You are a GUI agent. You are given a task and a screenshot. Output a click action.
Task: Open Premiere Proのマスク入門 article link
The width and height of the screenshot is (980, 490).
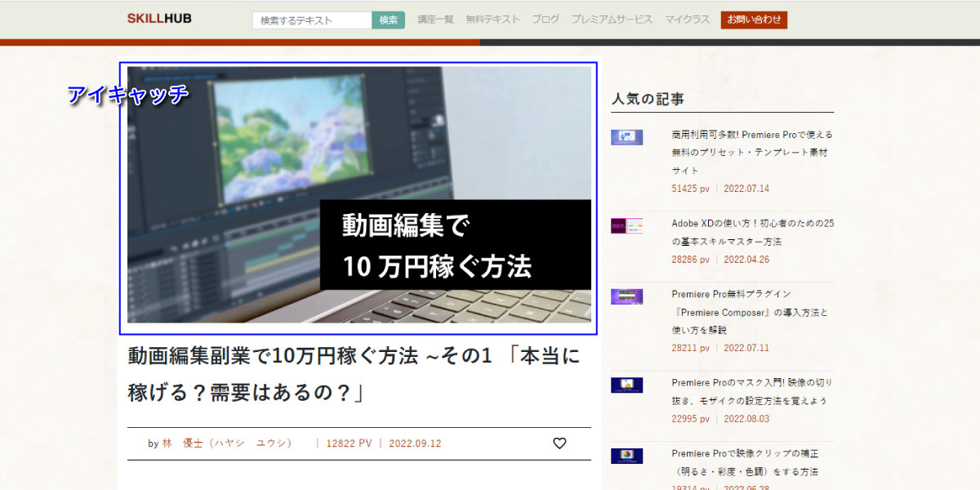(x=752, y=392)
